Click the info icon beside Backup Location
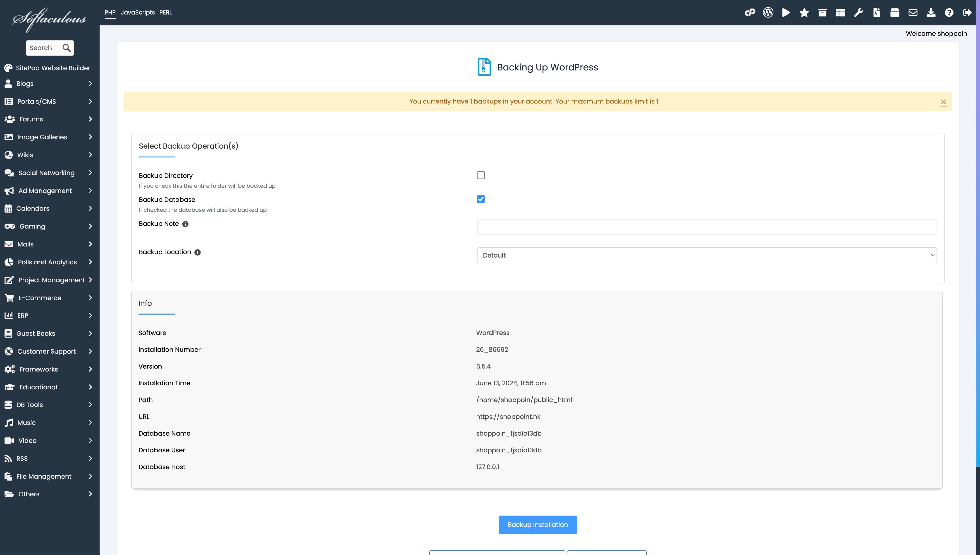The height and width of the screenshot is (555, 980). pos(198,252)
